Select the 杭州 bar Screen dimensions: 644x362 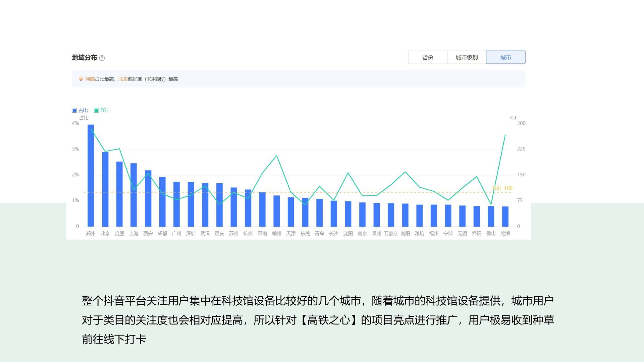click(x=248, y=208)
